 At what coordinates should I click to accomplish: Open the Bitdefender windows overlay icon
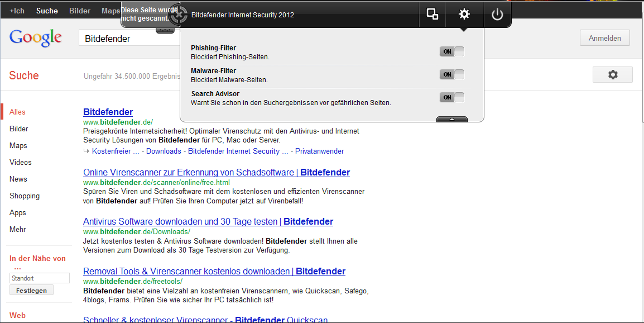pos(432,14)
